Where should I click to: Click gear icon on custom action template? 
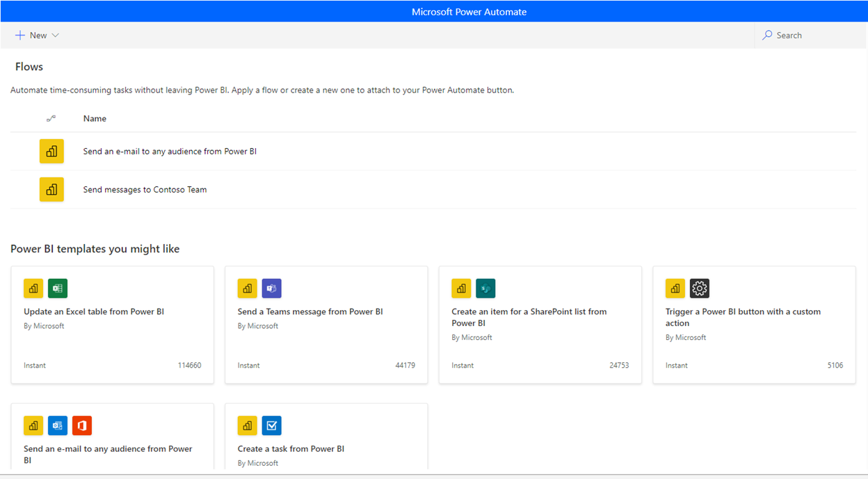pos(700,289)
